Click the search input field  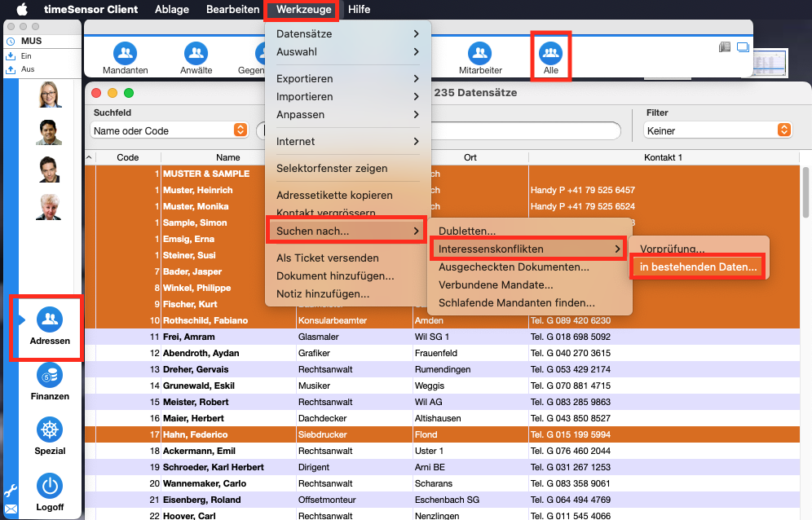click(x=526, y=130)
